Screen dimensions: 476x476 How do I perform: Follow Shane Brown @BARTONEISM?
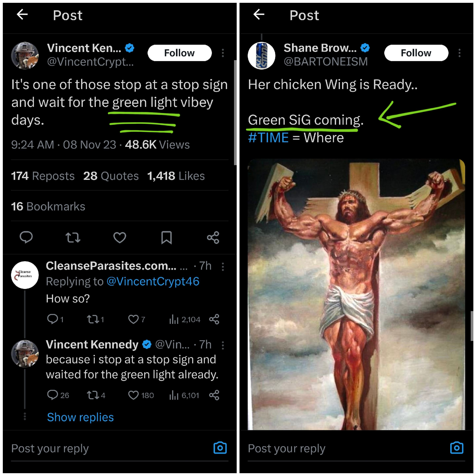point(416,53)
